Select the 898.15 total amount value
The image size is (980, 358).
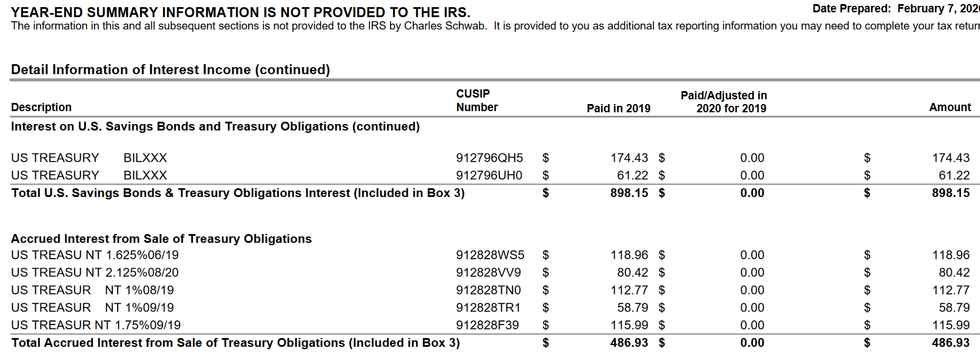pos(950,193)
